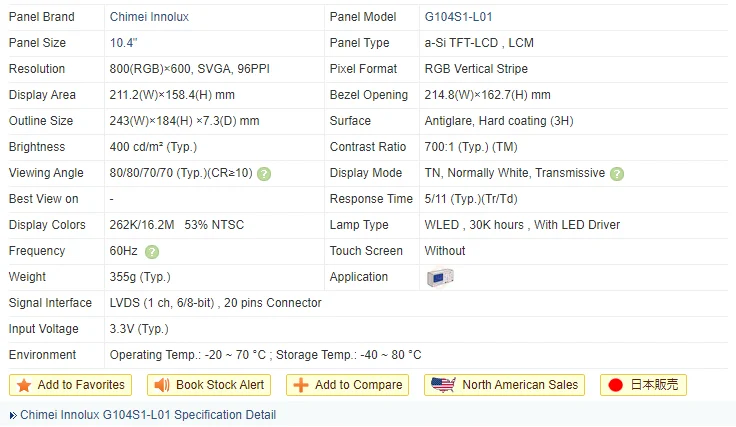Image resolution: width=736 pixels, height=427 pixels.
Task: Click the Application device thumbnail image
Action: 440,277
